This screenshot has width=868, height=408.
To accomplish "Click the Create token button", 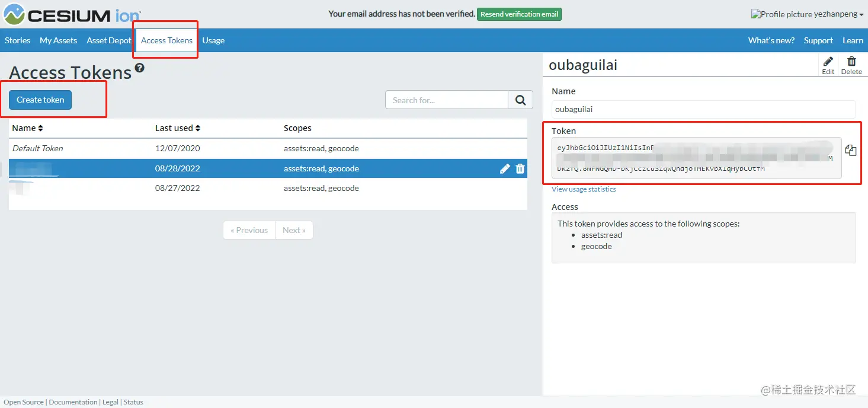I will point(40,100).
